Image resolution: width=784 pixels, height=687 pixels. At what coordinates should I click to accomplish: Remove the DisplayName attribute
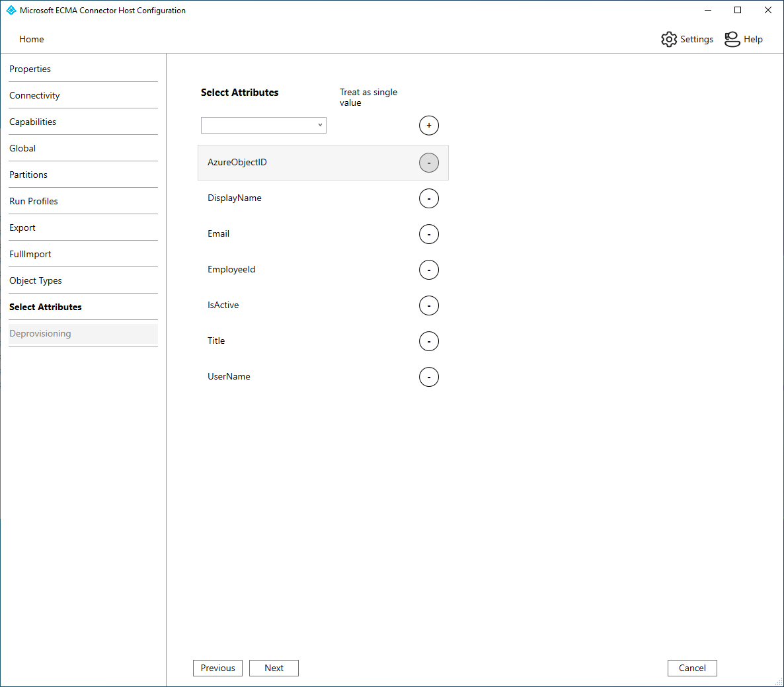[428, 198]
